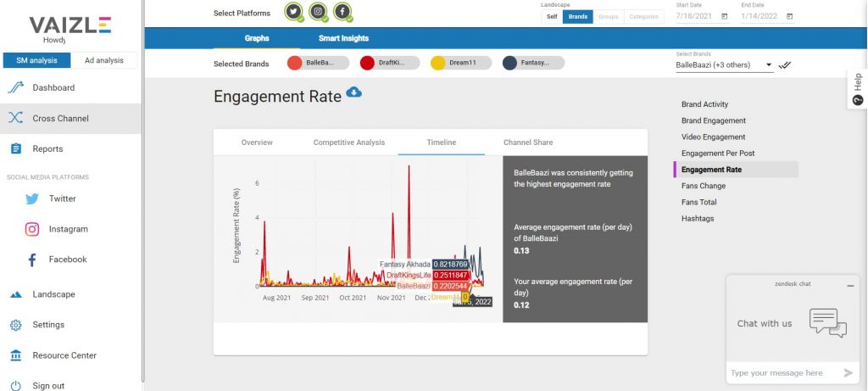Click the Twitter bird icon in sidebar
Image resolution: width=868 pixels, height=391 pixels.
point(32,198)
